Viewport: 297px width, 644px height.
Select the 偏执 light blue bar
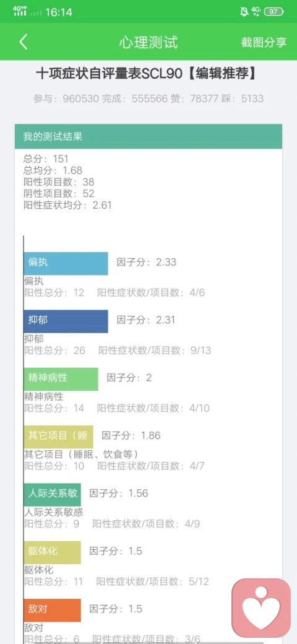[x=66, y=263]
